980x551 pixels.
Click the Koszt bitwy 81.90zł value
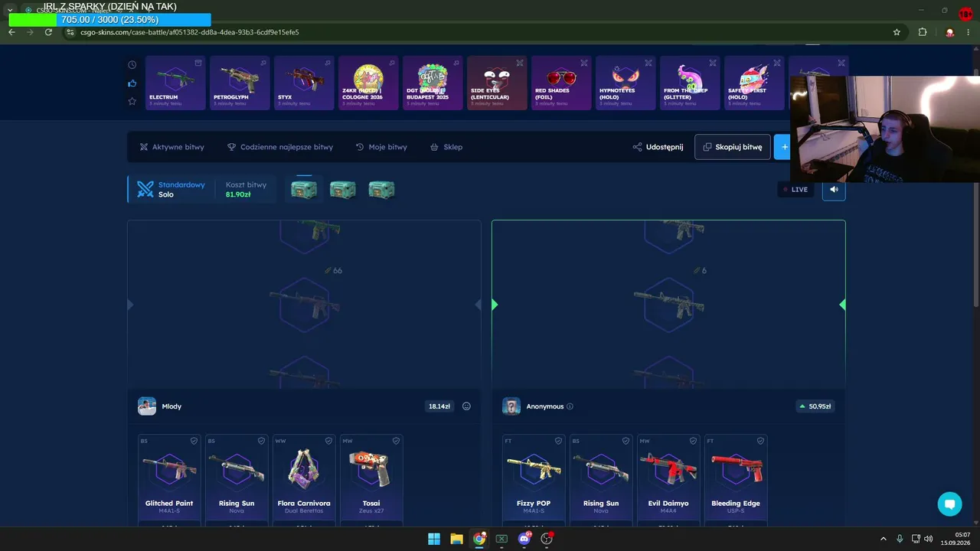[x=238, y=194]
